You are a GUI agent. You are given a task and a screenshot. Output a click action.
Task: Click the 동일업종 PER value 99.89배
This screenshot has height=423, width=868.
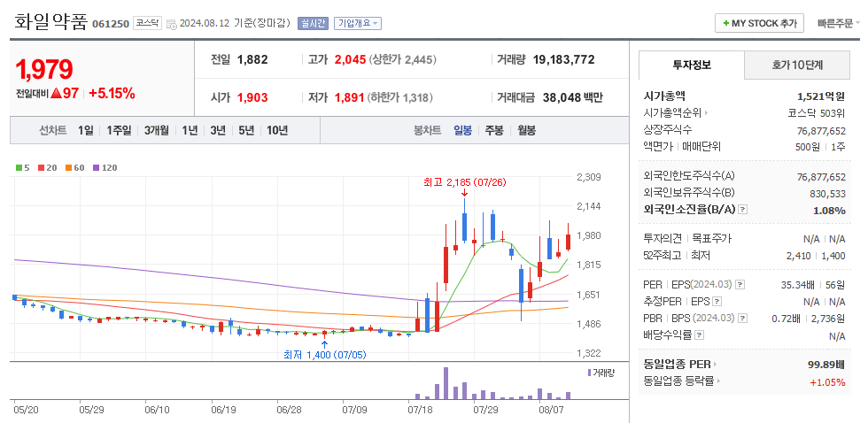click(826, 365)
